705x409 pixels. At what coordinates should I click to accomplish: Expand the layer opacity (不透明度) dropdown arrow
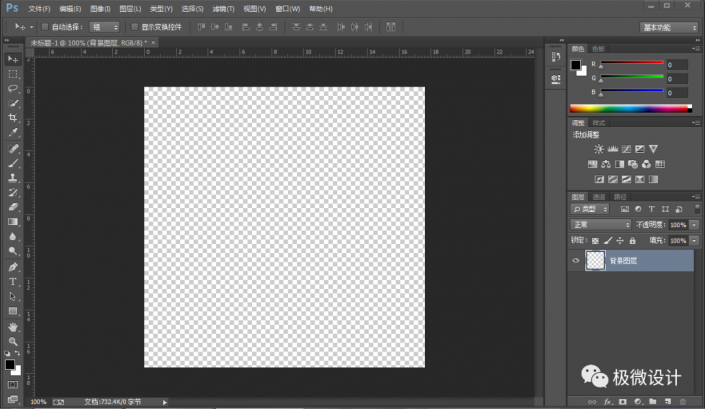coord(694,225)
